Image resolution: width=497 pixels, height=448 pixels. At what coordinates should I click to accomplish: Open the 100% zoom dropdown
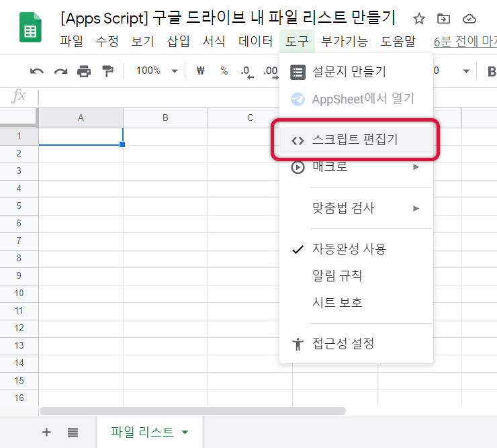[156, 71]
